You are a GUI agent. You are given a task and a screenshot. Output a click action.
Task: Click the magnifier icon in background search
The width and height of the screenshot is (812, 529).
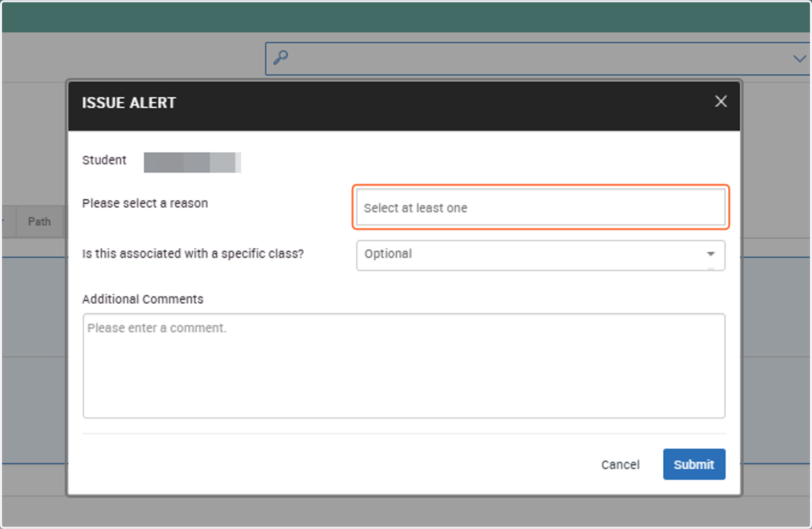(x=280, y=58)
